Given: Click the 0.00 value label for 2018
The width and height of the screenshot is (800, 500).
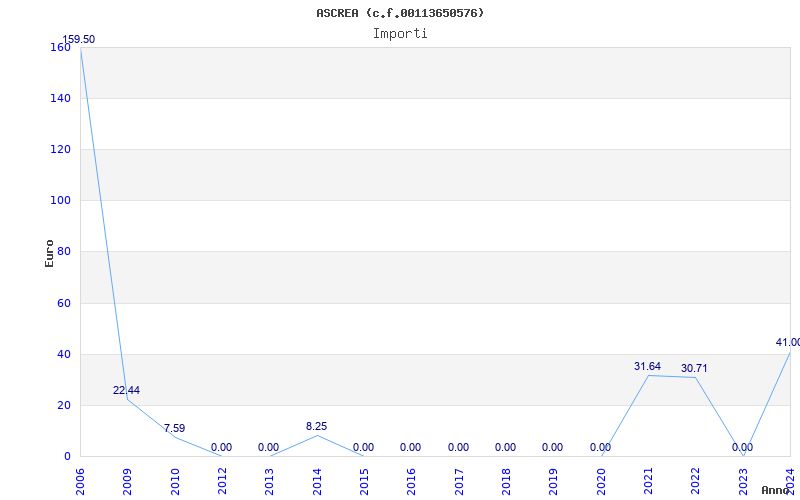Looking at the screenshot, I should pyautogui.click(x=505, y=447).
